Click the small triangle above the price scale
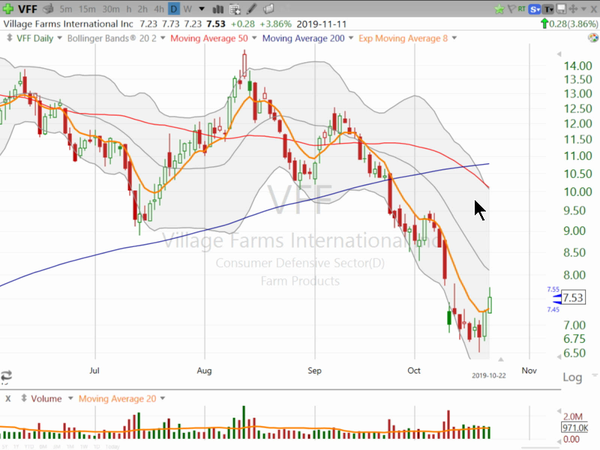Screen dimensions: 600x450 tap(559, 54)
